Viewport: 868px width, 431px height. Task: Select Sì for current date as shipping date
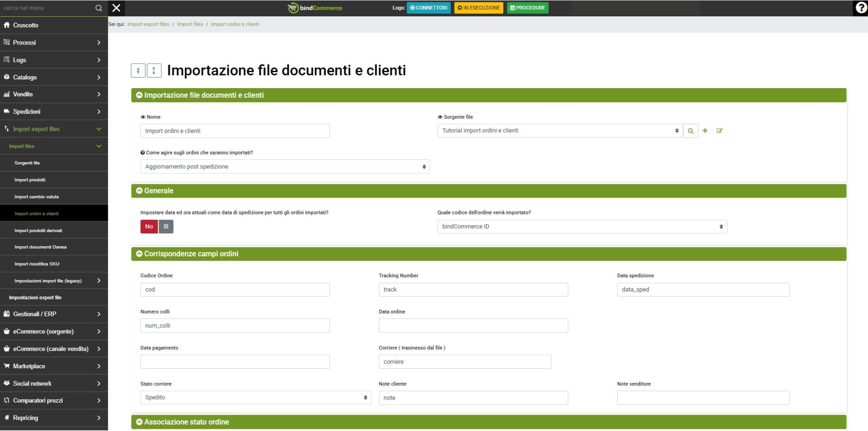(166, 227)
